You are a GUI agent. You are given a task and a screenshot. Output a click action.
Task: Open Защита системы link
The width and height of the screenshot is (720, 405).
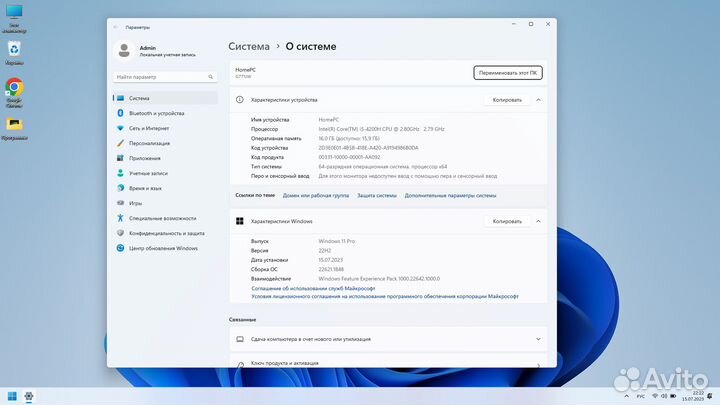pyautogui.click(x=377, y=196)
